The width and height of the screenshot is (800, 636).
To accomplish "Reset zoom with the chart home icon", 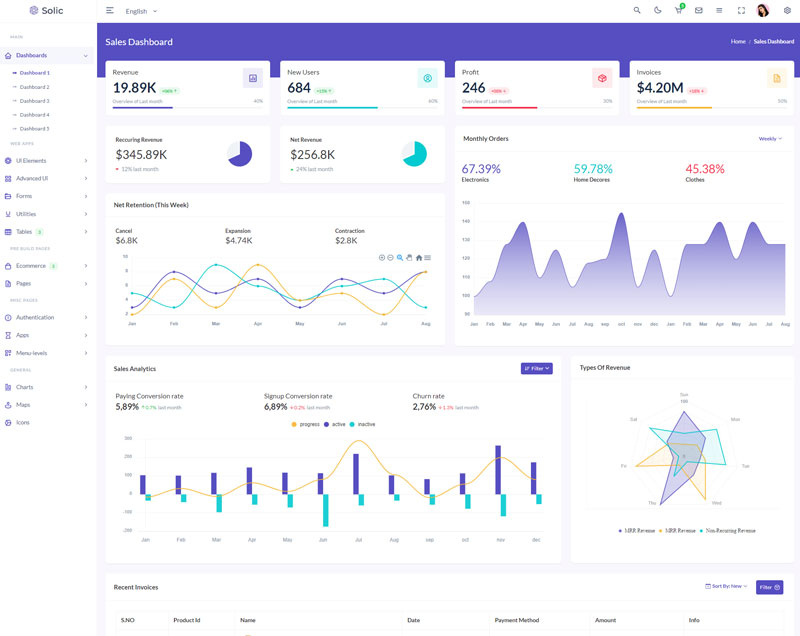I will tap(419, 257).
